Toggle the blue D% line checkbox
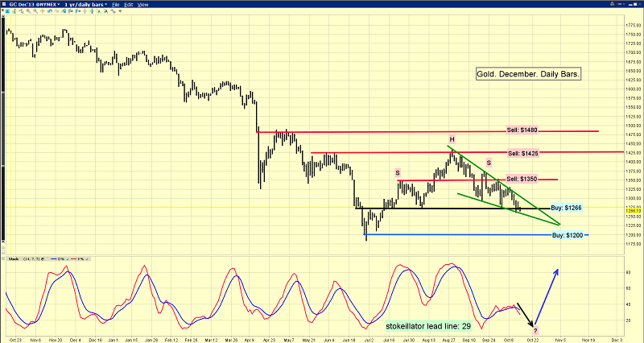Image resolution: width=644 pixels, height=343 pixels. 68,259
